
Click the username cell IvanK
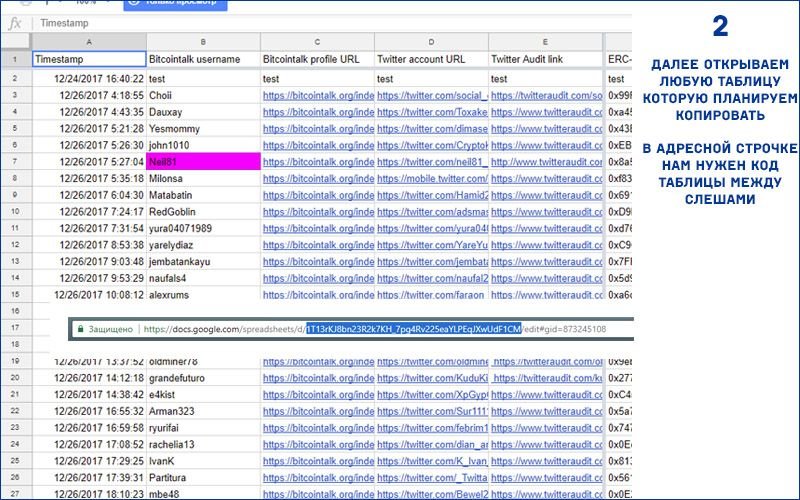[x=203, y=461]
